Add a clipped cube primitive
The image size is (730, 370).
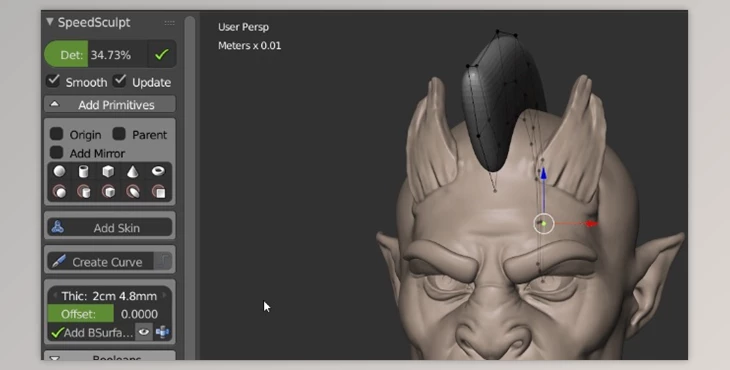point(108,192)
